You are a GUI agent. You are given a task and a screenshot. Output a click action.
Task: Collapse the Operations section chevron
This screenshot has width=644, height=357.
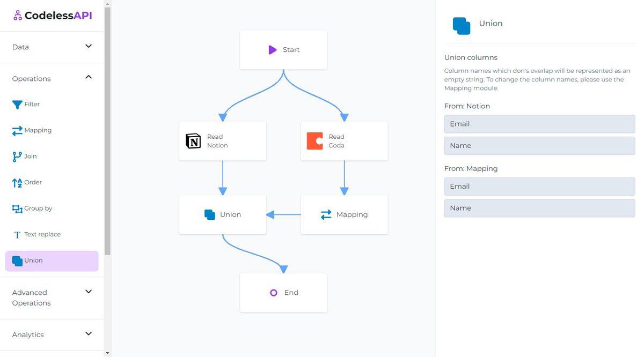(89, 77)
